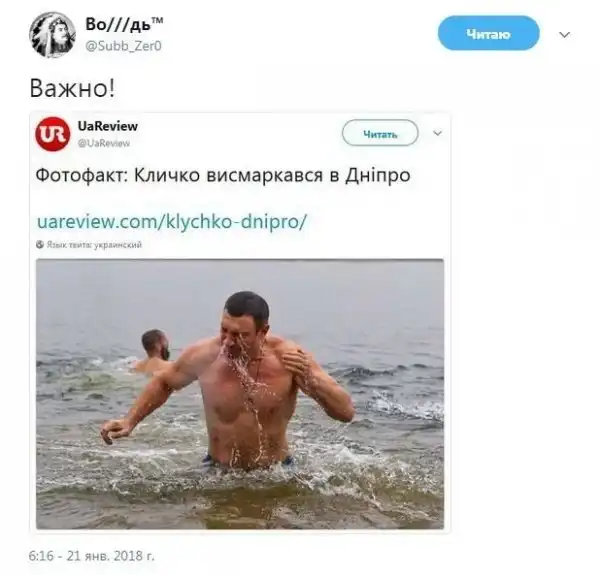
Task: Click the @Subb_Zer0 handle
Action: pyautogui.click(x=123, y=46)
